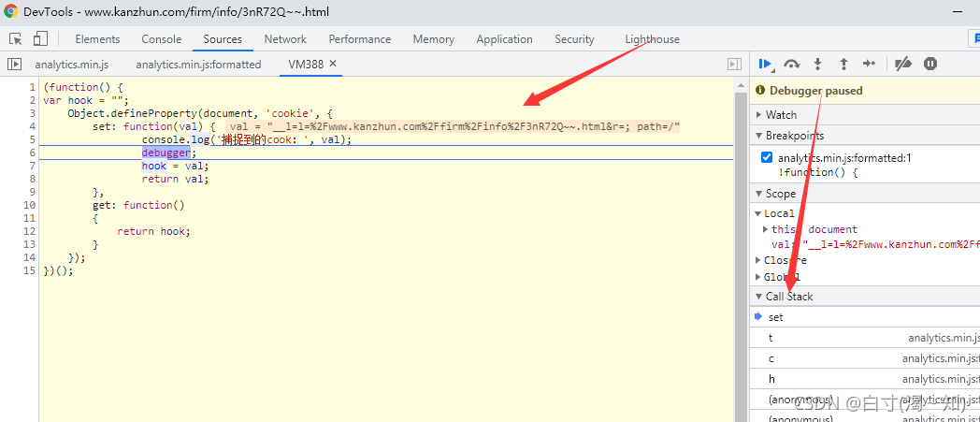Click the Step button in debugger toolbar
The height and width of the screenshot is (422, 980).
coord(869,64)
